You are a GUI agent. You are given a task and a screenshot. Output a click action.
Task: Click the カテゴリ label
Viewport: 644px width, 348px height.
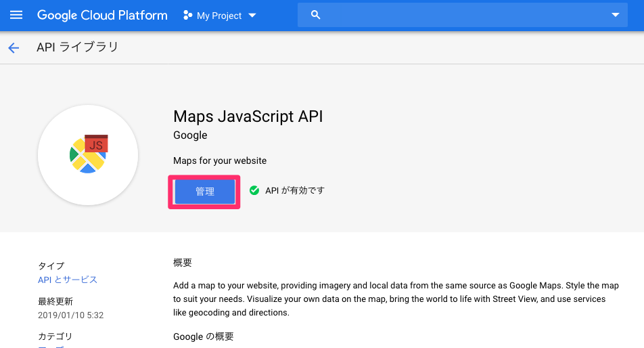point(55,336)
